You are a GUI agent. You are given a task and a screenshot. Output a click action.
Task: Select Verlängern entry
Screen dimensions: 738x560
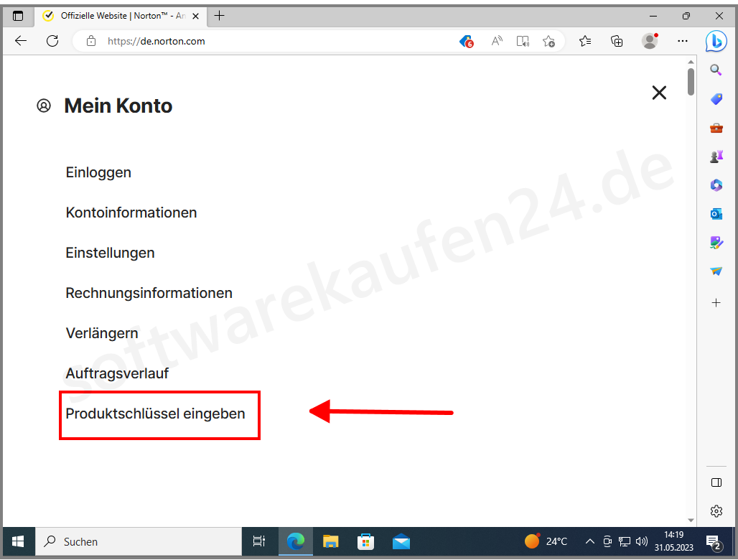[x=102, y=333]
